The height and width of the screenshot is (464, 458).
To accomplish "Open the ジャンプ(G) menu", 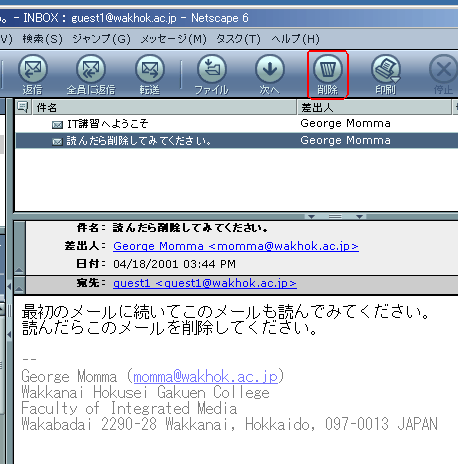I will click(101, 39).
